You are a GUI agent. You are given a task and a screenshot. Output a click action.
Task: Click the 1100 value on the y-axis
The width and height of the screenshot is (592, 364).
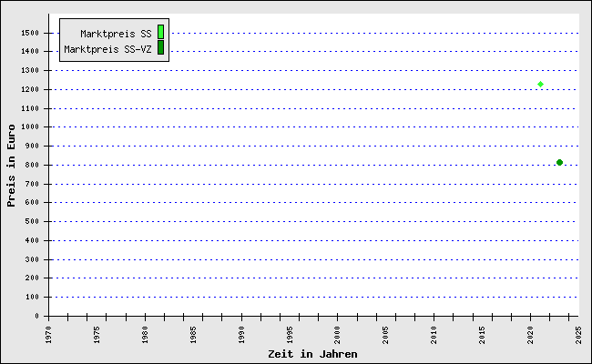[x=30, y=108]
